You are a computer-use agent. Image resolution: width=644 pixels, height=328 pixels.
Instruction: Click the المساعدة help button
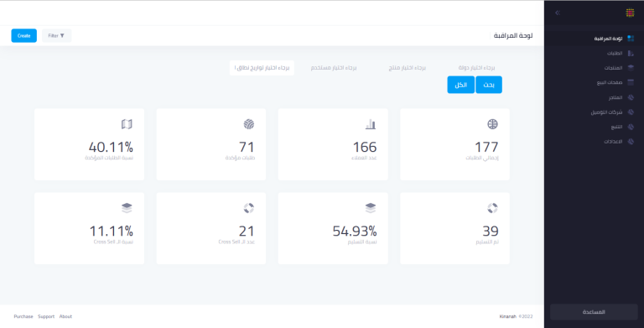click(594, 312)
